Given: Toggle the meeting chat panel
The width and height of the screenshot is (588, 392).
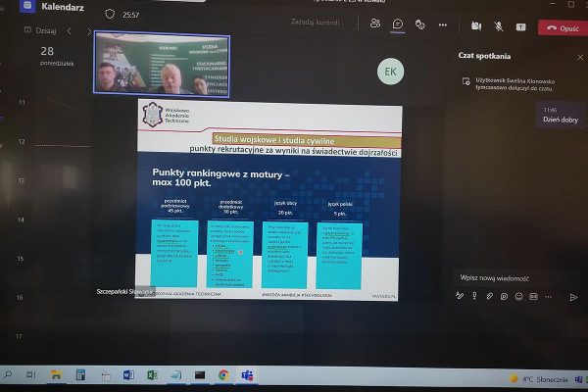Looking at the screenshot, I should 397,24.
